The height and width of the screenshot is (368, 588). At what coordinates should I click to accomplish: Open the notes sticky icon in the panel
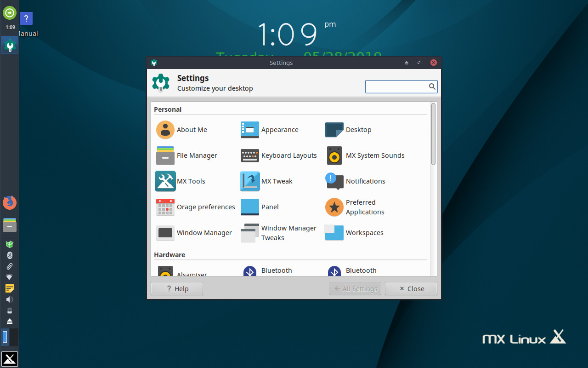(9, 288)
